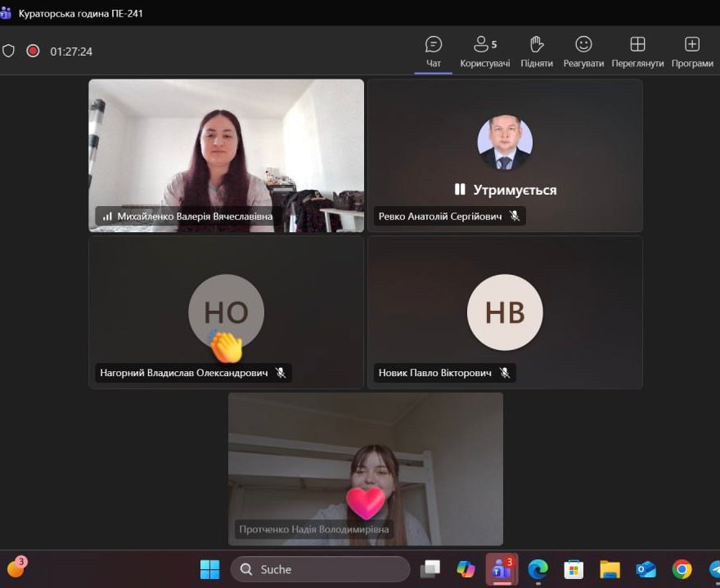Screen dimensions: 720x588
Task: Open the Переглянути view options
Action: (x=637, y=52)
